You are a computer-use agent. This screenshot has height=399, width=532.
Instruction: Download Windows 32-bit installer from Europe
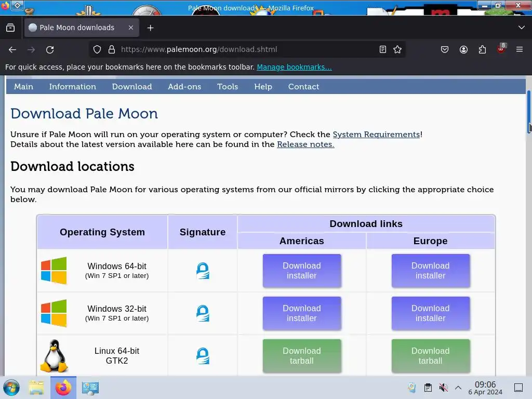pyautogui.click(x=431, y=313)
